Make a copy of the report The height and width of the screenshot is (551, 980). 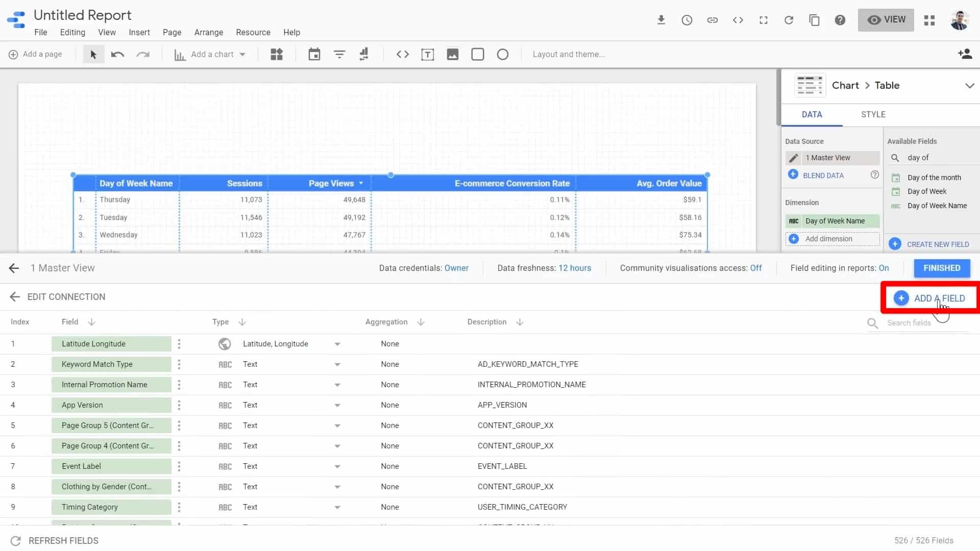[814, 20]
